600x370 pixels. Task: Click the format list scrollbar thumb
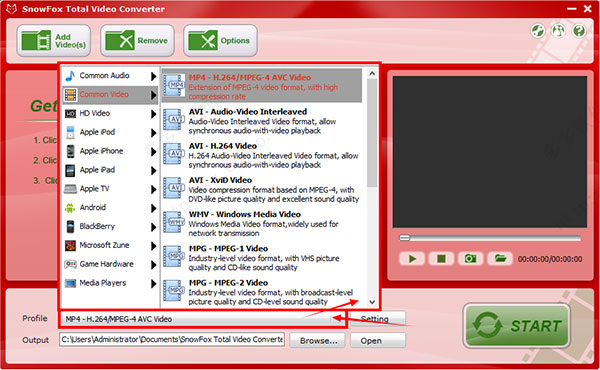pos(372,133)
